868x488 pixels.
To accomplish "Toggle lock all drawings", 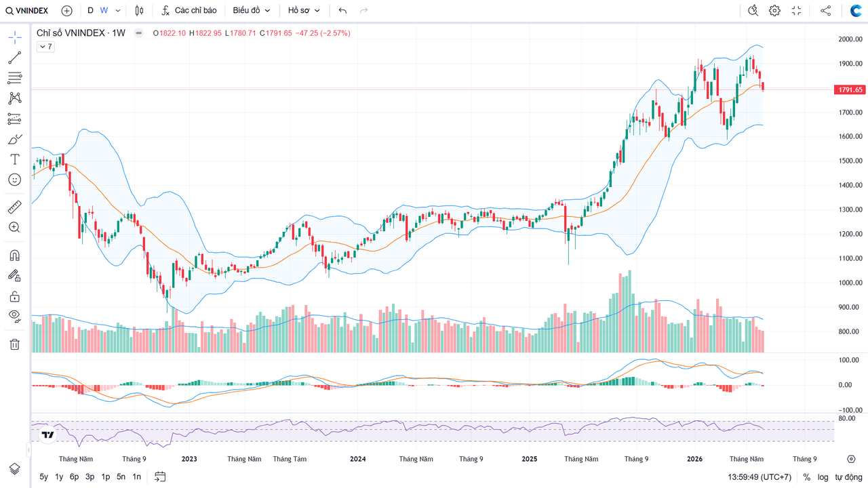I will coord(15,296).
